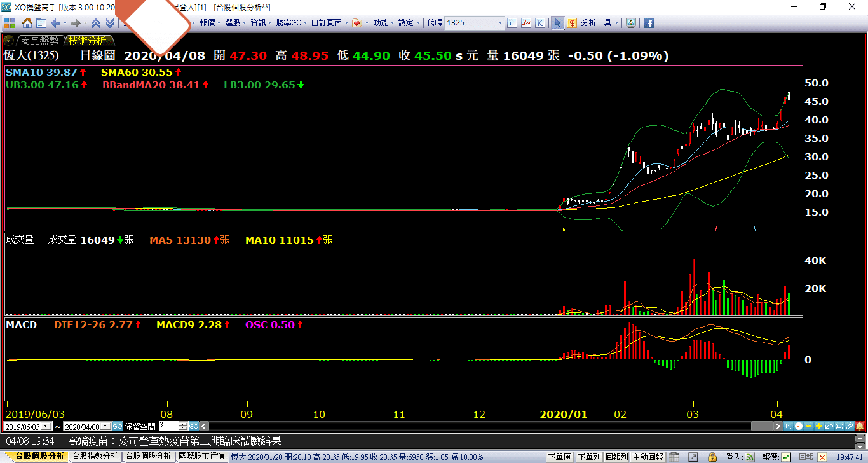868x463 pixels.
Task: Click the Facebook share icon
Action: click(x=649, y=23)
